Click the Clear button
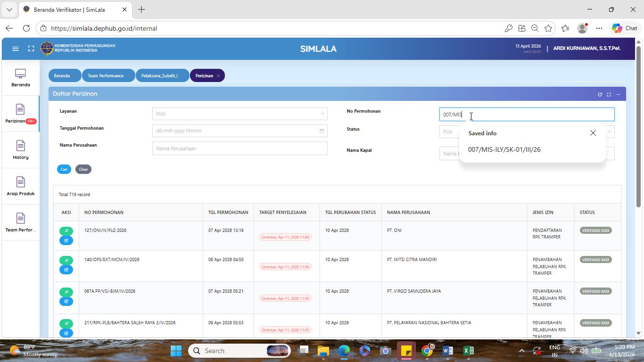The height and width of the screenshot is (362, 644). 83,169
